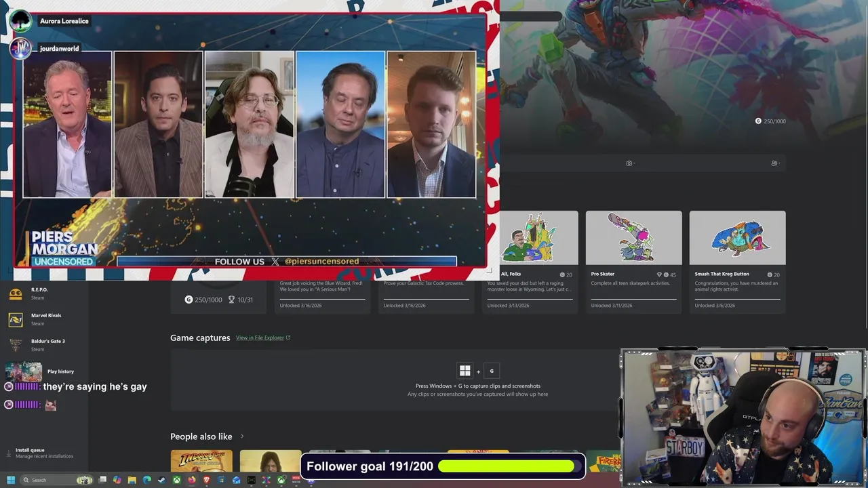Open Firefox from the taskbar

[x=192, y=480]
